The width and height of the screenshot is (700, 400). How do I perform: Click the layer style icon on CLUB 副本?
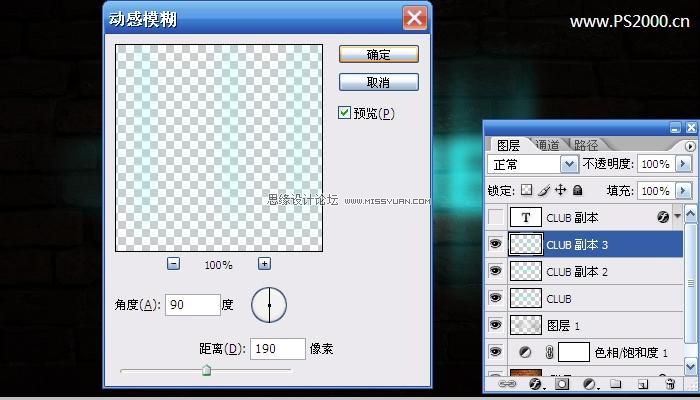point(663,217)
